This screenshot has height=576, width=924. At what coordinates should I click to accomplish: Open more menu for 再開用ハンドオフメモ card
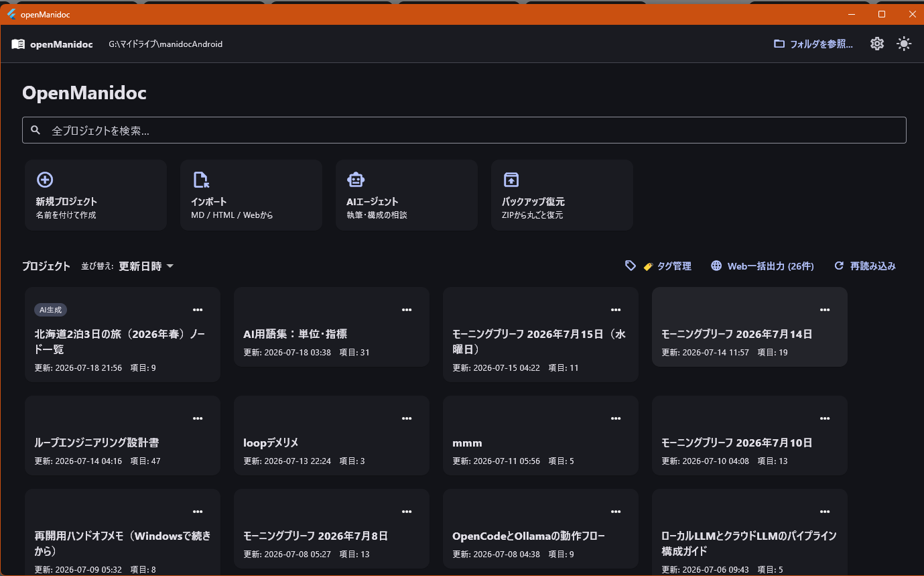point(198,512)
